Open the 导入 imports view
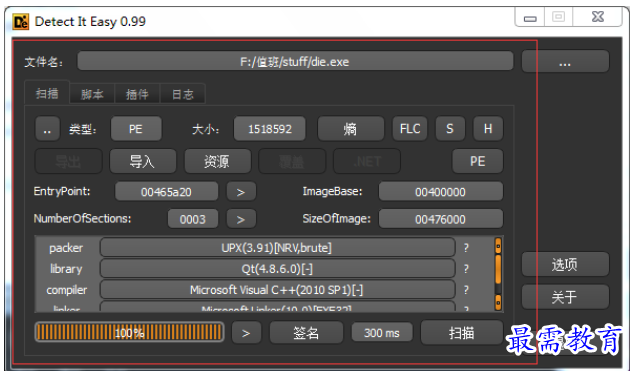 tap(143, 161)
